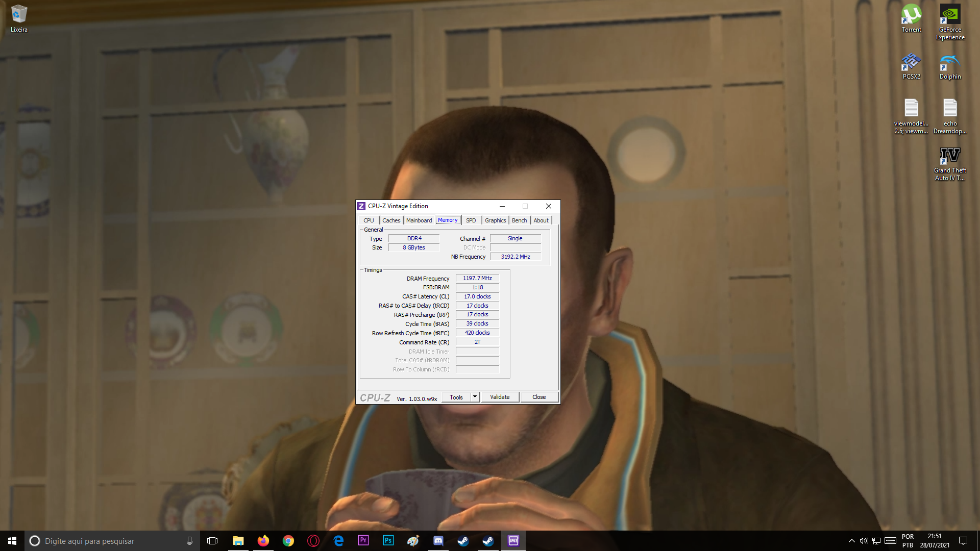Launch Microsoft Edge from the taskbar
This screenshot has width=980, height=551.
[x=338, y=541]
